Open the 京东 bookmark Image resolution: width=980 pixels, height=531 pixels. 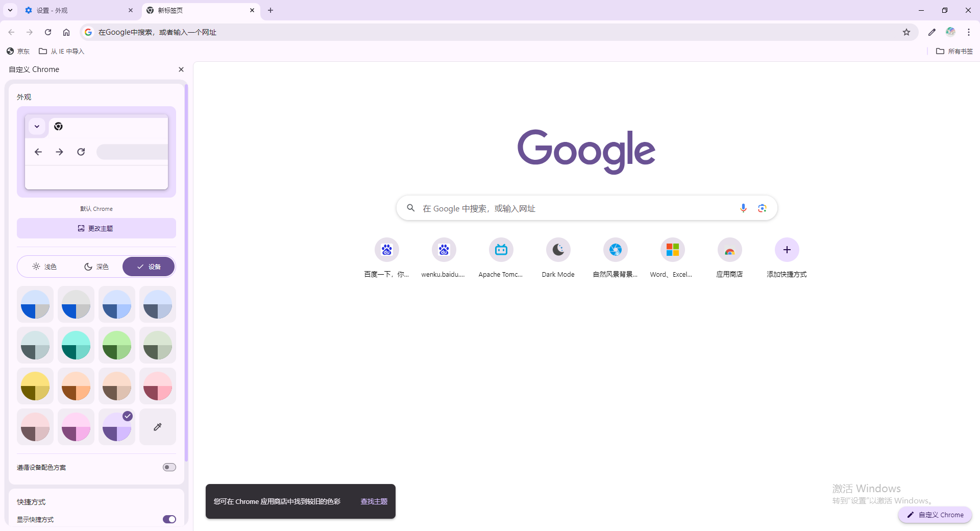(x=18, y=51)
